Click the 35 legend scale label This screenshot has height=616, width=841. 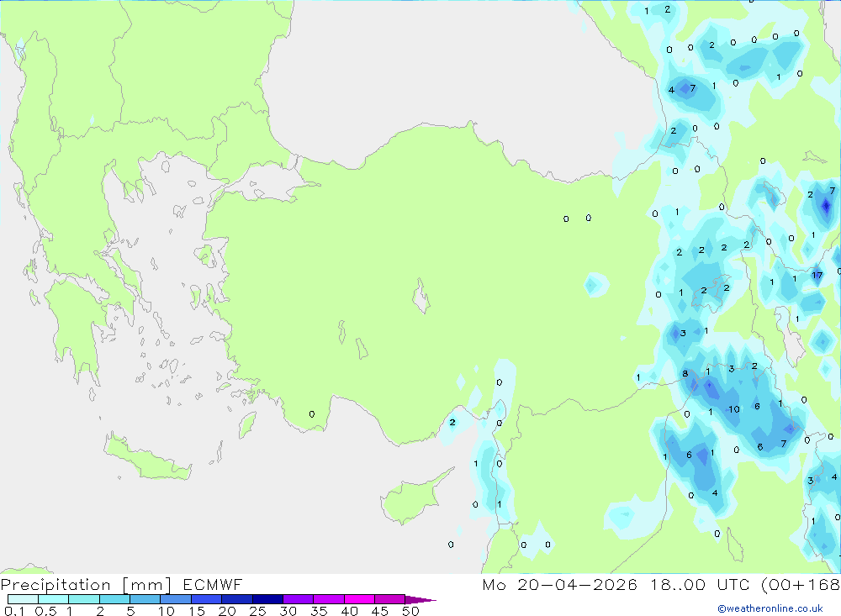319,611
